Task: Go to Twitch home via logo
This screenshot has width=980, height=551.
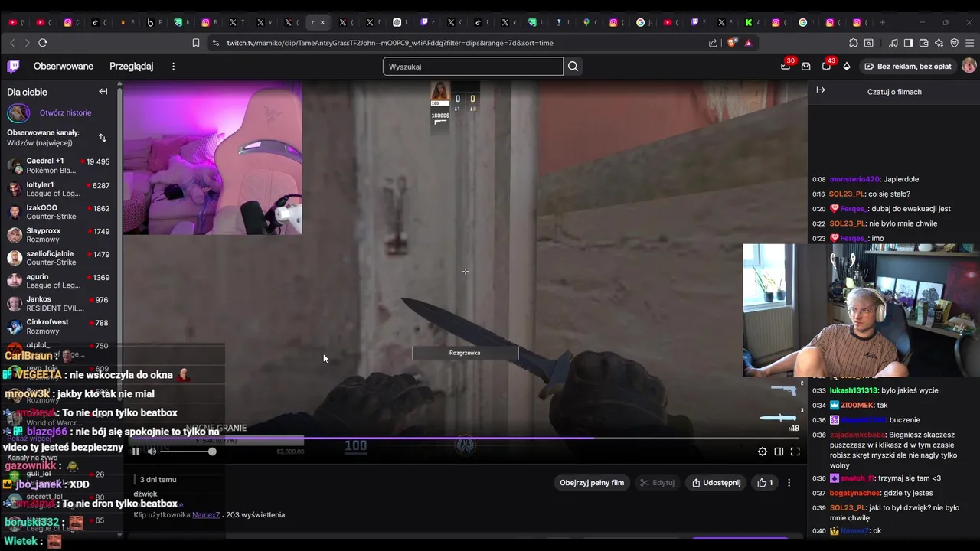Action: pyautogui.click(x=14, y=67)
